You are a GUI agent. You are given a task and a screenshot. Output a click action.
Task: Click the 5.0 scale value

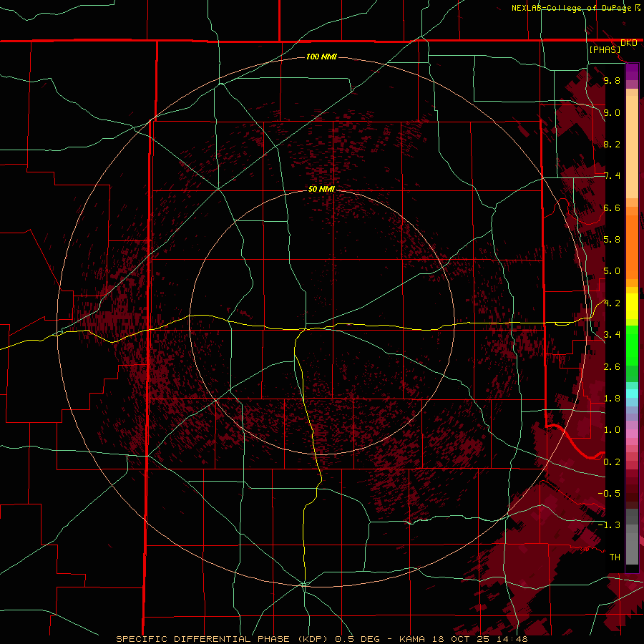[612, 271]
